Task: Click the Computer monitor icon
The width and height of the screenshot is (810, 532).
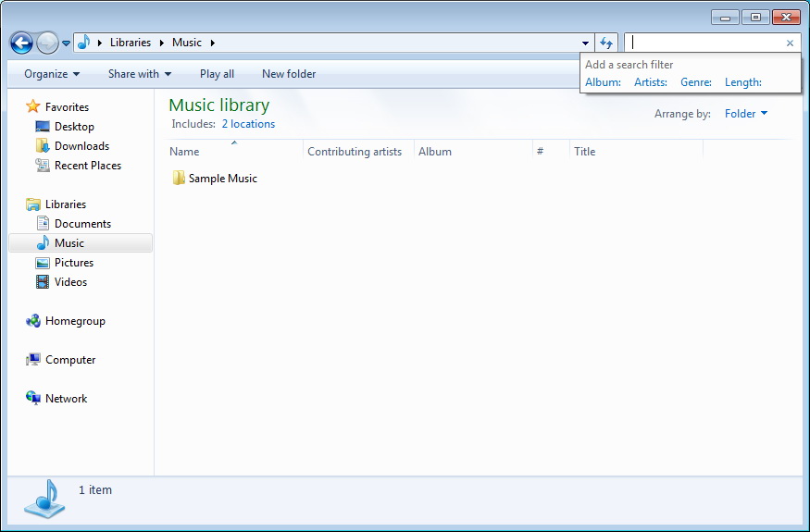Action: [33, 360]
